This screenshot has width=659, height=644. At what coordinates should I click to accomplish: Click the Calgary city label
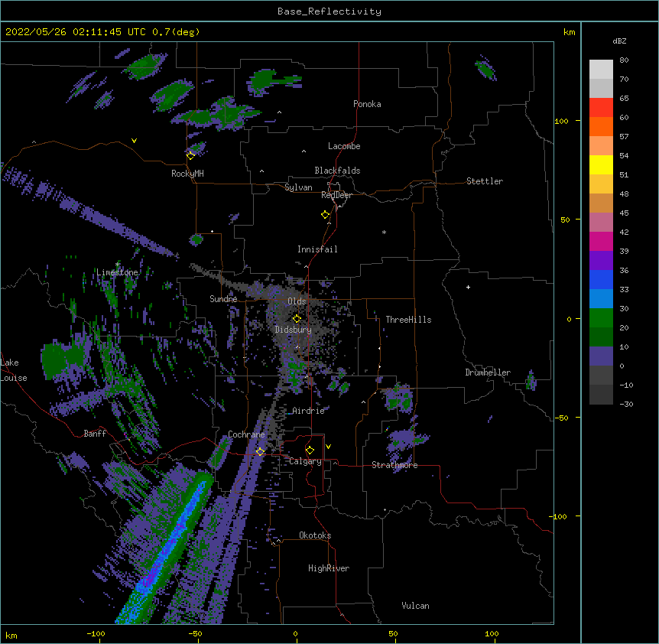[x=306, y=461]
